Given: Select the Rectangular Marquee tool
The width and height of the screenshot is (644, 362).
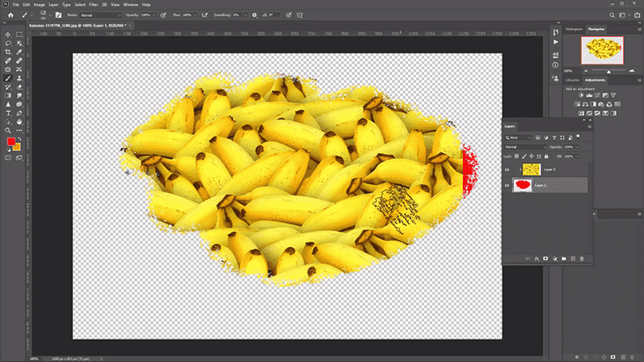Looking at the screenshot, I should pos(19,35).
